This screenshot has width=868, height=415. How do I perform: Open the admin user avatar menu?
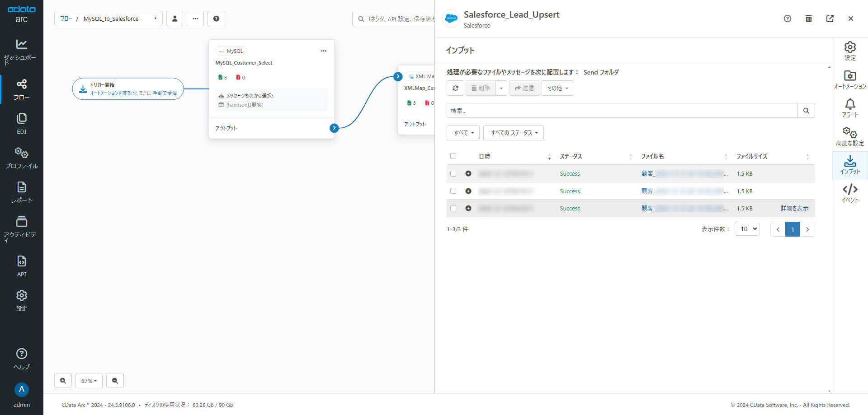(x=21, y=390)
